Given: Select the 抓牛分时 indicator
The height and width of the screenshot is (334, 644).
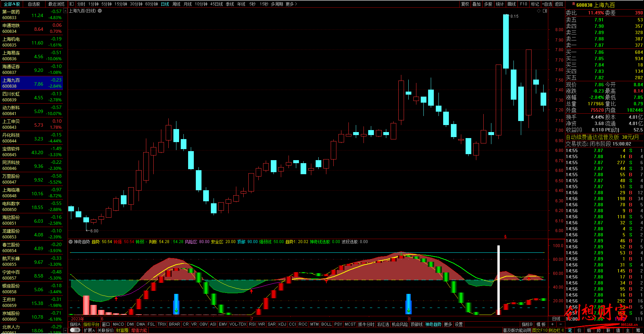Looking at the screenshot, I should point(366,324).
